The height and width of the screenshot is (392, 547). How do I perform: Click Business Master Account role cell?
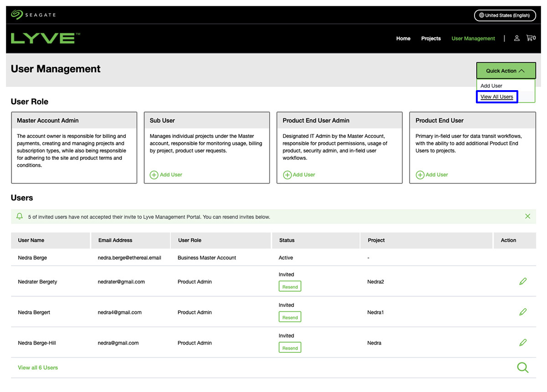(207, 258)
